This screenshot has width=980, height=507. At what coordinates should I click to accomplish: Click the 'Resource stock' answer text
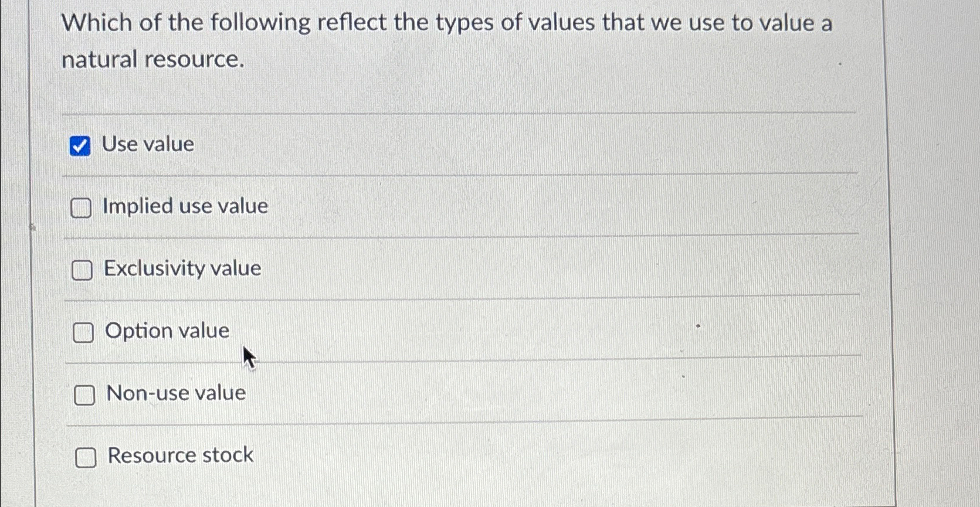pos(180,455)
